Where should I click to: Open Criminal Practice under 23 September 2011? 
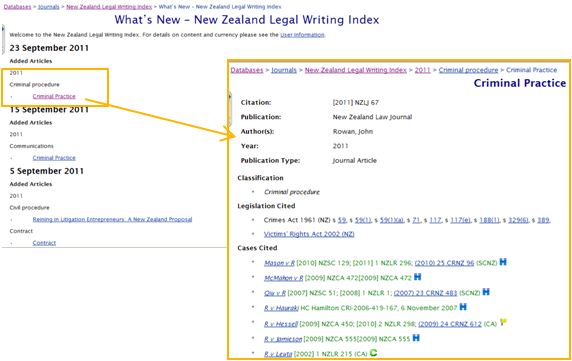point(54,96)
